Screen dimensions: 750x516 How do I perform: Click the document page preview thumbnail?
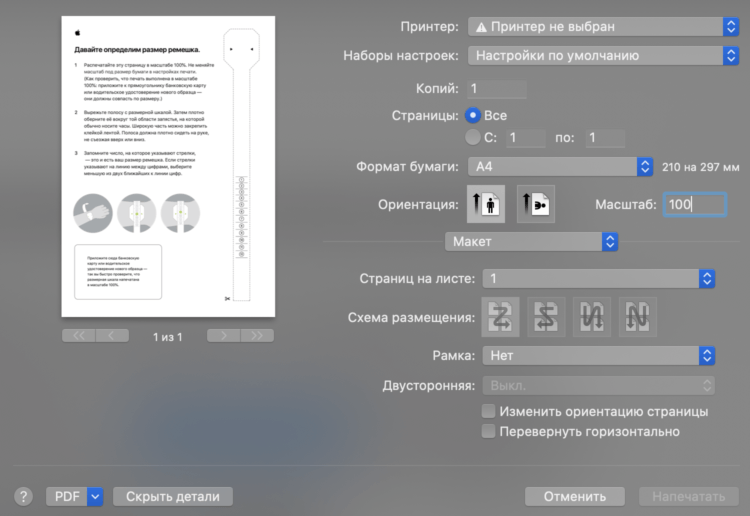pyautogui.click(x=168, y=166)
